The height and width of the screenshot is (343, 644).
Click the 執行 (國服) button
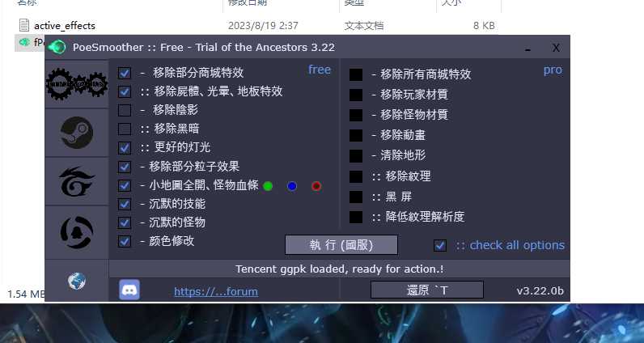[x=341, y=245]
